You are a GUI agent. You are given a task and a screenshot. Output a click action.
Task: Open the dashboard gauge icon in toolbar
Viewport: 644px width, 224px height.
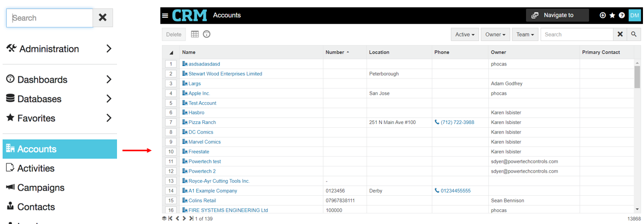coord(207,34)
